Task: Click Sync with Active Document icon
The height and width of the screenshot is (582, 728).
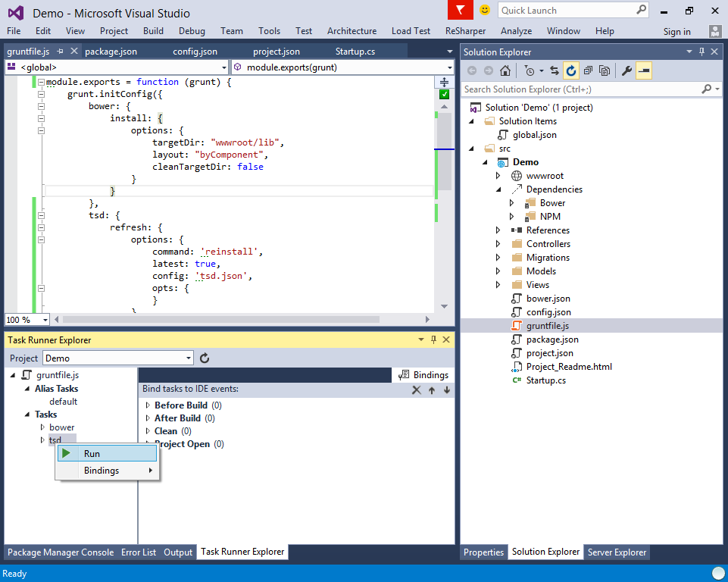Action: pyautogui.click(x=555, y=70)
